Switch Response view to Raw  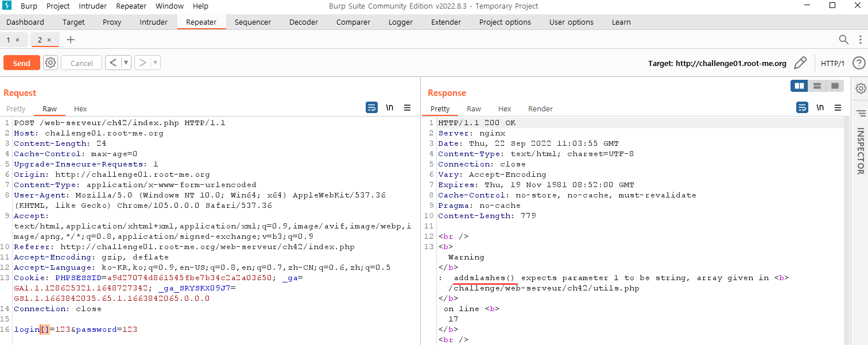point(474,108)
